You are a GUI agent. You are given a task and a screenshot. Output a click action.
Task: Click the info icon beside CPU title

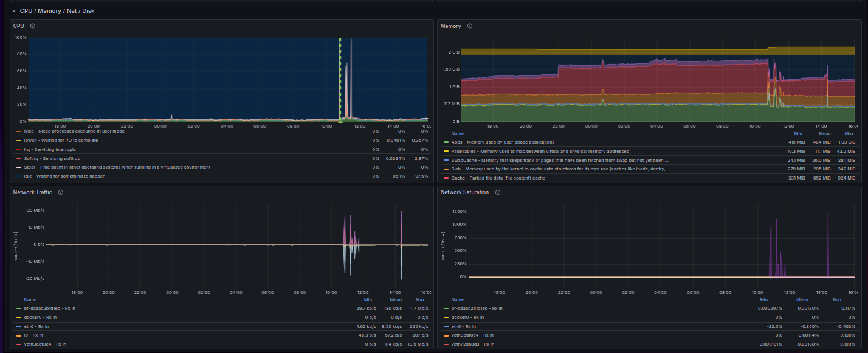[33, 26]
